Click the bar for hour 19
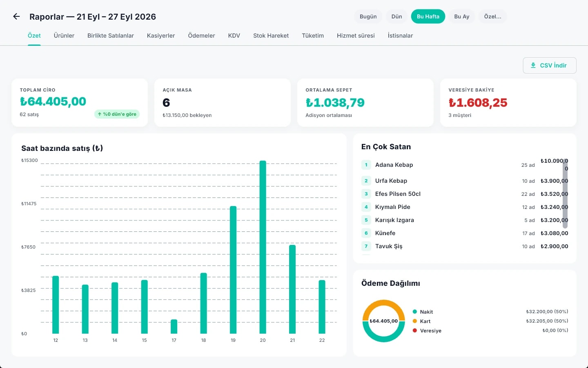 [x=233, y=270]
